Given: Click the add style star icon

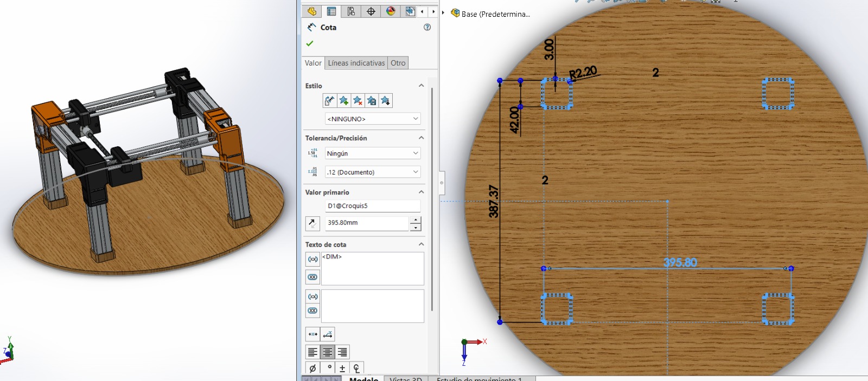Looking at the screenshot, I should click(343, 101).
